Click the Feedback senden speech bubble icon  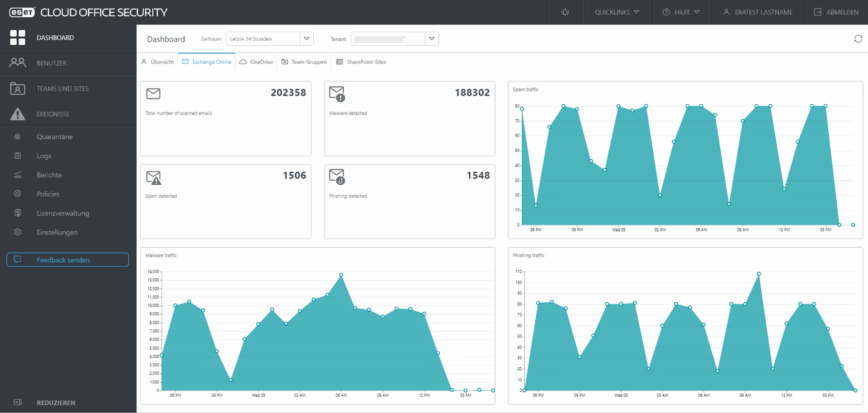coord(18,259)
